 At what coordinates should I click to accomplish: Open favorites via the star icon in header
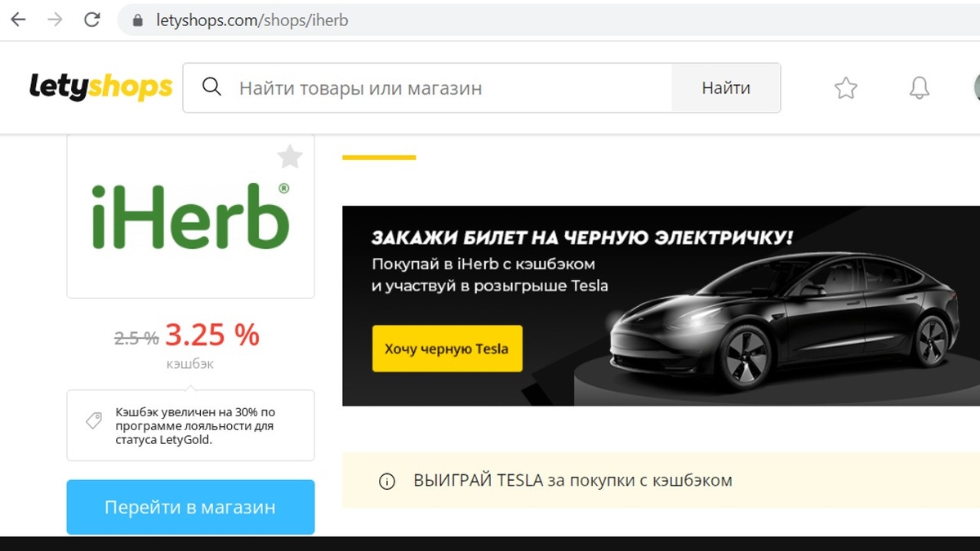tap(846, 87)
